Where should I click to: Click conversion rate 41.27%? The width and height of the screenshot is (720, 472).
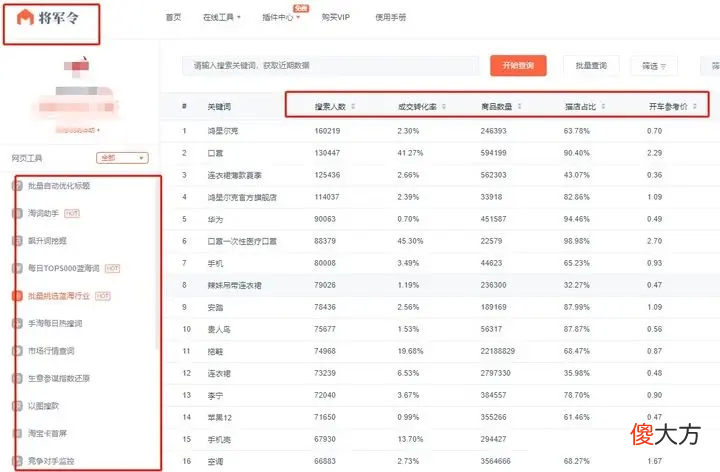click(x=410, y=153)
